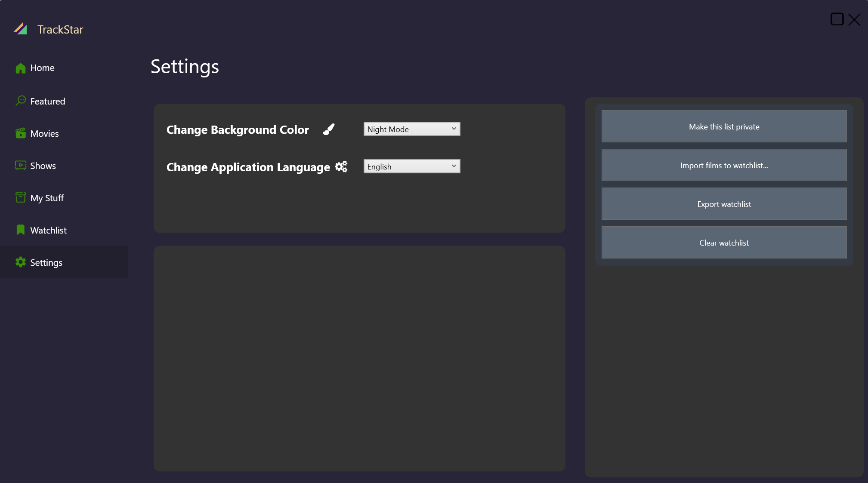Screen dimensions: 868x483
Task: Click the Clear watchlist button
Action: click(724, 243)
